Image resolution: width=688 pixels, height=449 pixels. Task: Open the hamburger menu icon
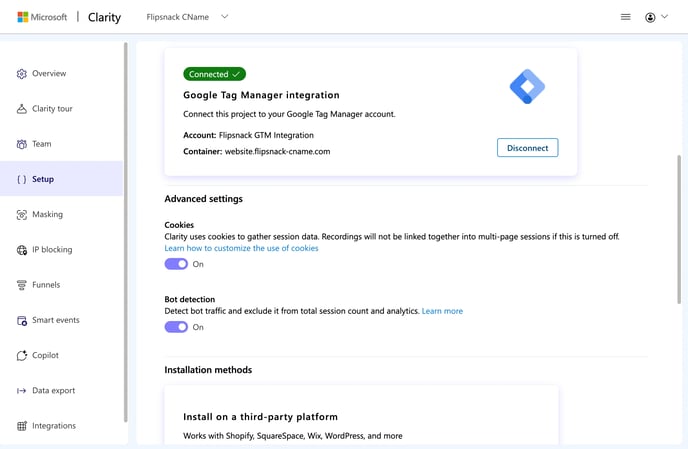(625, 17)
